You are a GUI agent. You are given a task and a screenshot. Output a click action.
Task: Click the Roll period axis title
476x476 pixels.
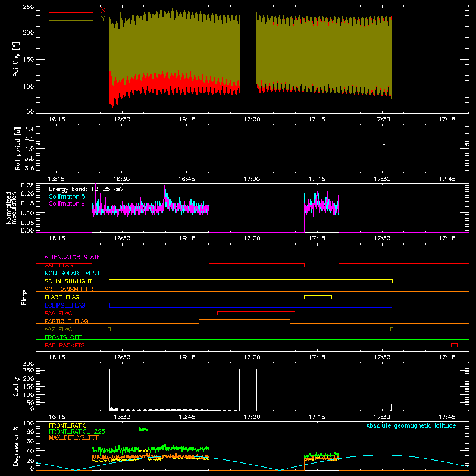[x=17, y=148]
